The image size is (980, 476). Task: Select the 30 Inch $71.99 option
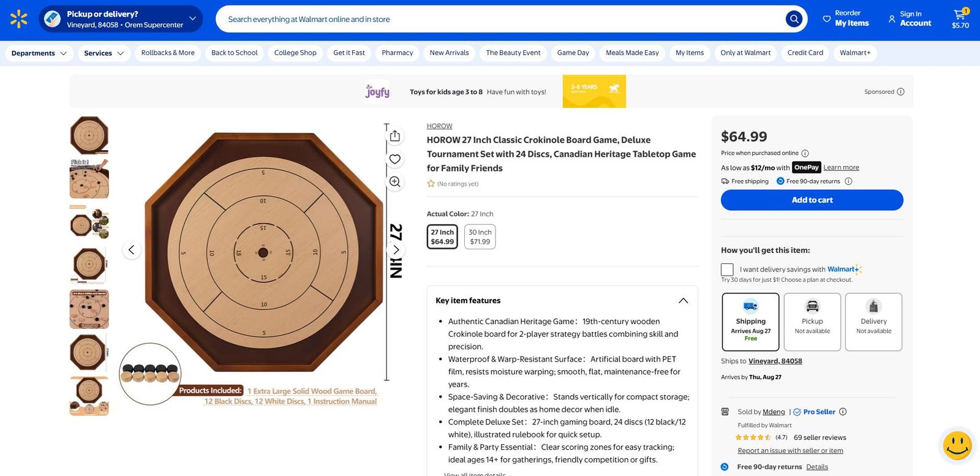(x=480, y=236)
